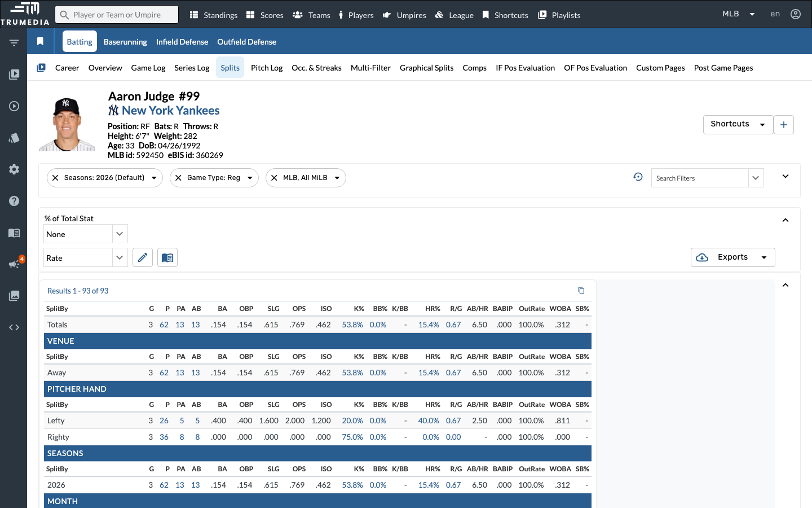Viewport: 812px width, 508px height.
Task: Click Righty row pitches value 36
Action: pyautogui.click(x=164, y=437)
